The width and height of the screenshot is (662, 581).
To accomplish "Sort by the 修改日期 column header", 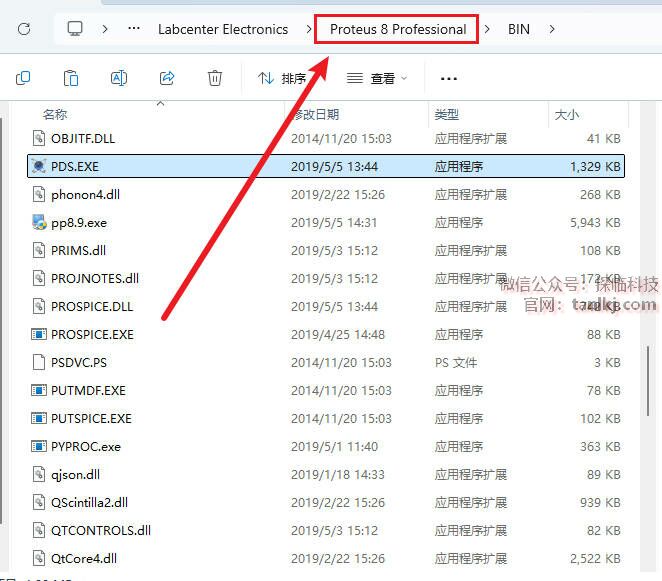I will coord(316,114).
